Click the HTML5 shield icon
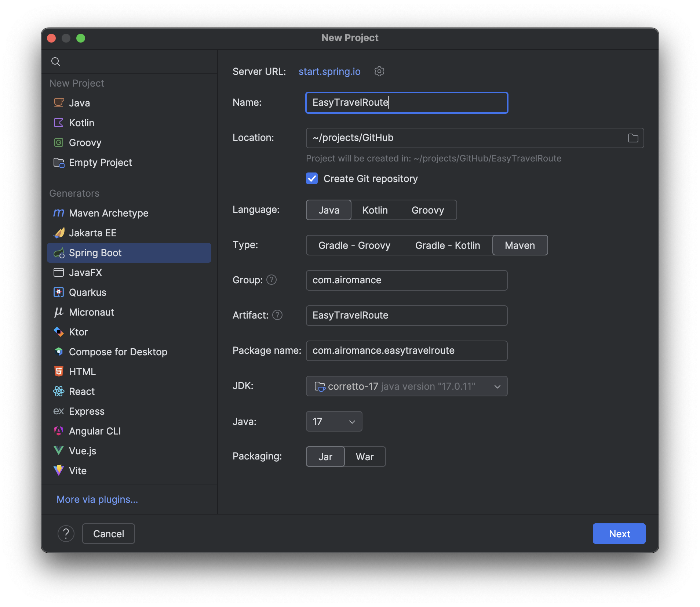This screenshot has height=607, width=700. 59,371
